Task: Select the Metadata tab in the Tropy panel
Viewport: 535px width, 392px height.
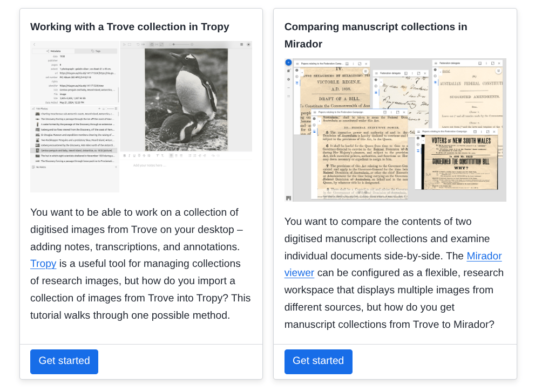Action: pos(53,51)
